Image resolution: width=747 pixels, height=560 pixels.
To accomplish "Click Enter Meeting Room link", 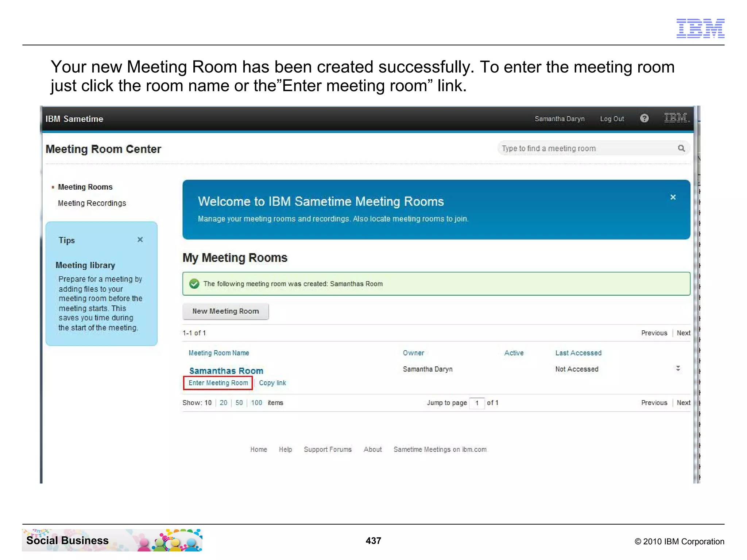I will 218,383.
